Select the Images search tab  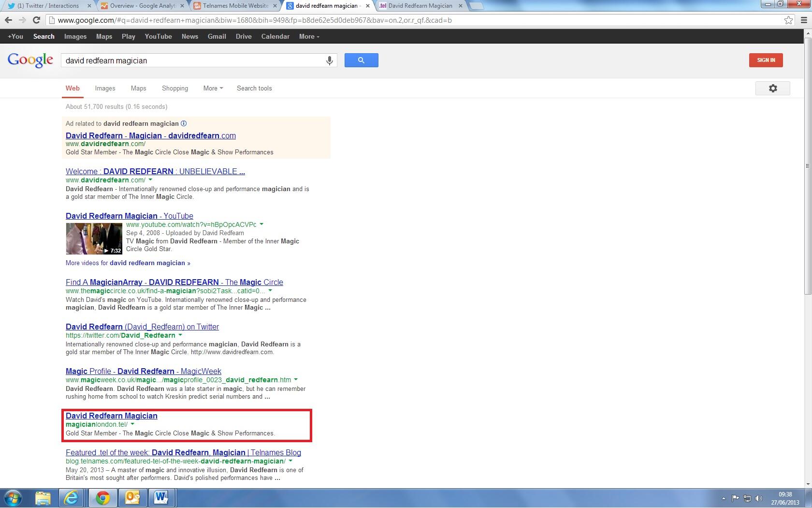pos(105,89)
